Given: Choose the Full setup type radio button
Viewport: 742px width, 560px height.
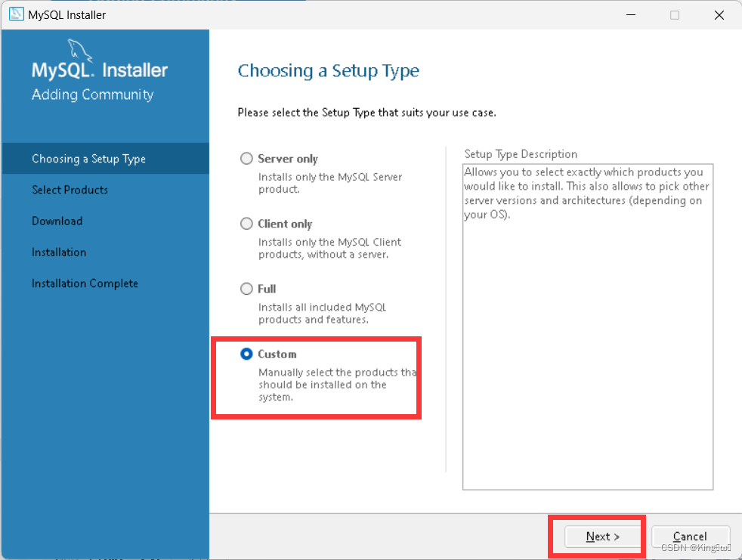Looking at the screenshot, I should [246, 289].
